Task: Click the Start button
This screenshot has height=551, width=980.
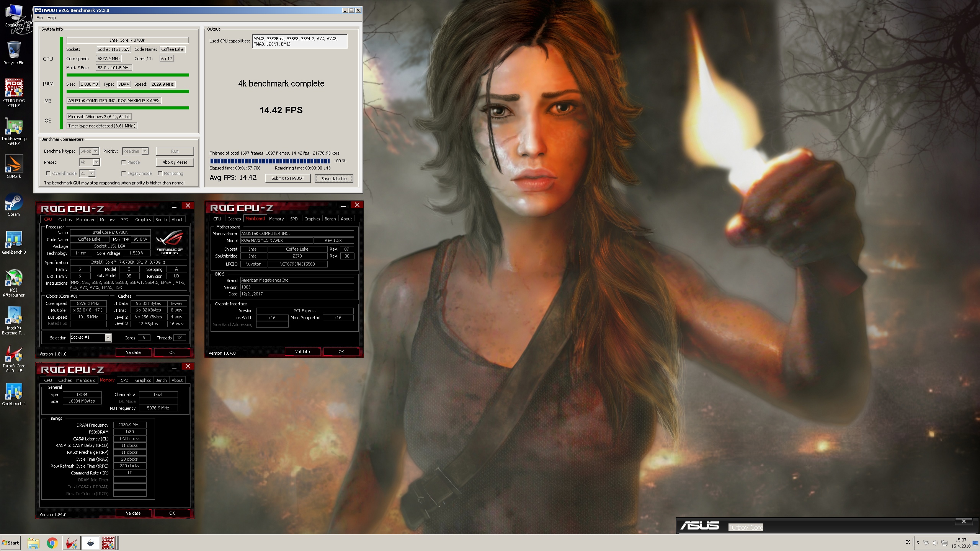Action: (10, 543)
